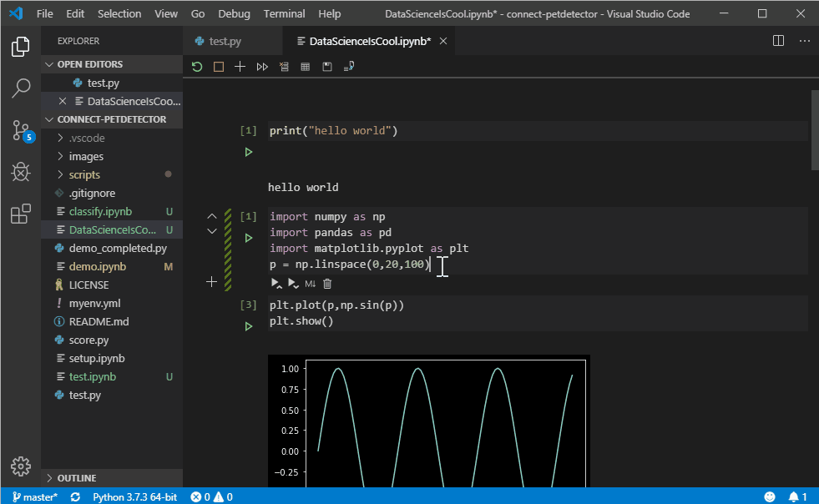Run the import numpy cell

click(247, 237)
